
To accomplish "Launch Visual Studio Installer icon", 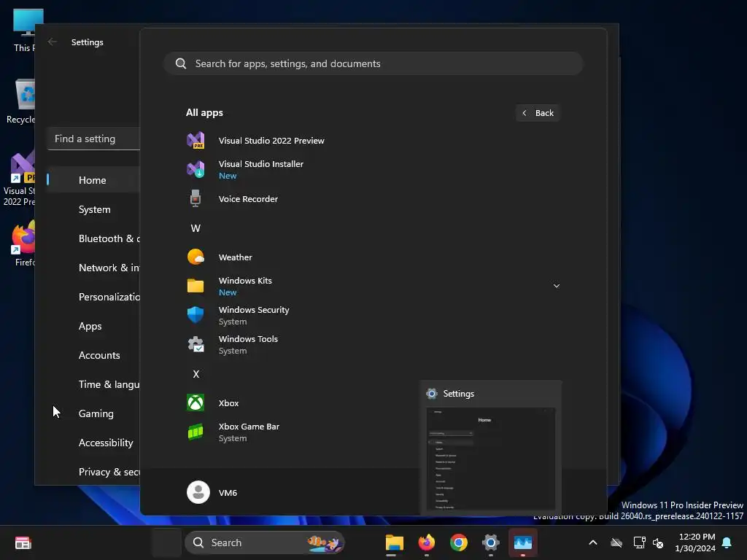I will click(196, 169).
